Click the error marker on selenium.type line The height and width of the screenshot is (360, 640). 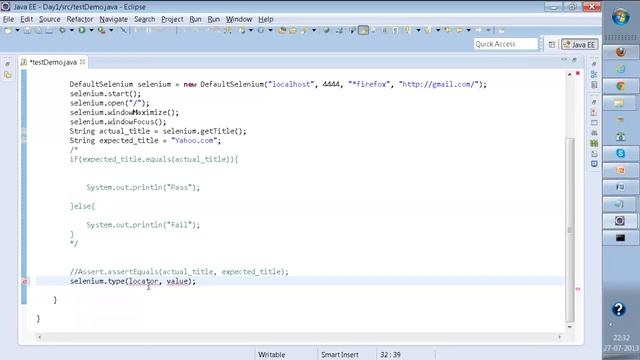click(x=24, y=282)
